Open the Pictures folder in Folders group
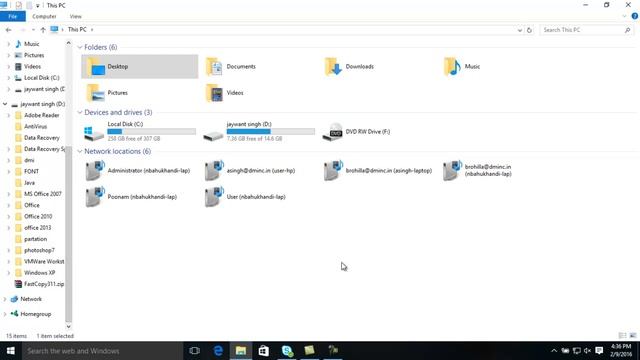 tap(96, 93)
